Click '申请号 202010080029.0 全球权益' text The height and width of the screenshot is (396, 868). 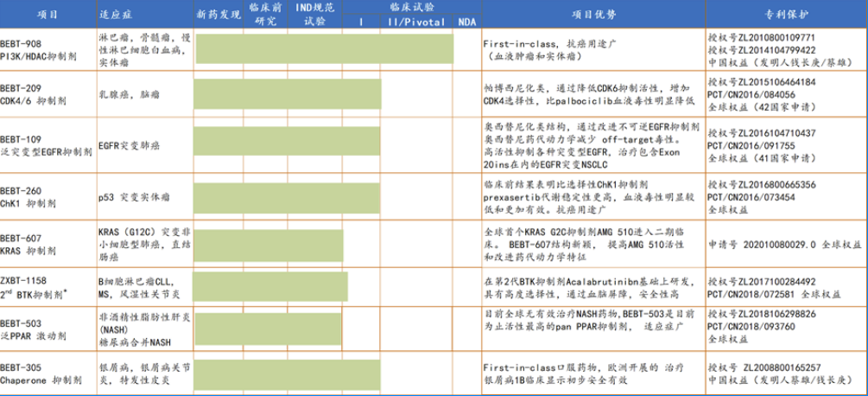(785, 246)
